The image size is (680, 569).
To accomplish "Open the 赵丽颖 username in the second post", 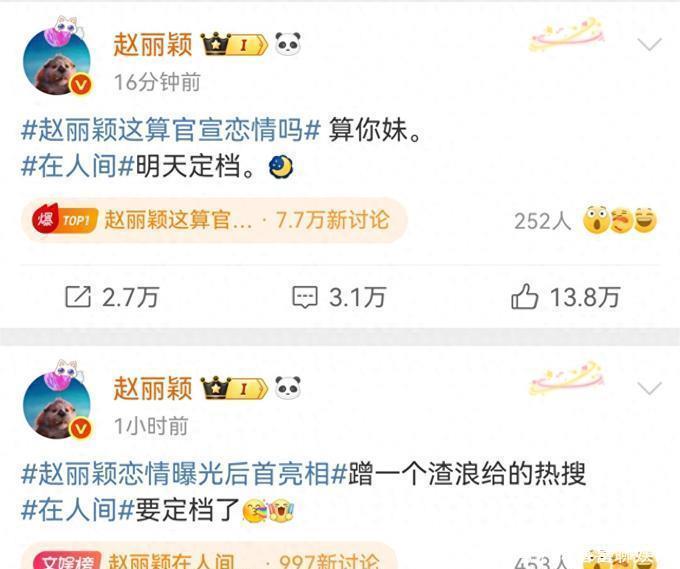I will pyautogui.click(x=153, y=388).
